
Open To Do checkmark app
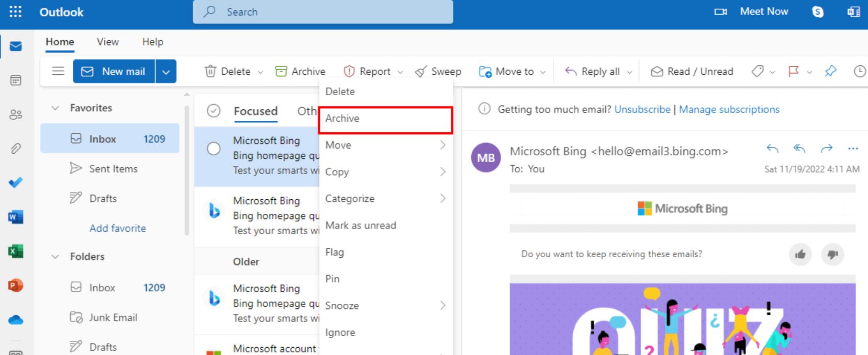pos(16,182)
